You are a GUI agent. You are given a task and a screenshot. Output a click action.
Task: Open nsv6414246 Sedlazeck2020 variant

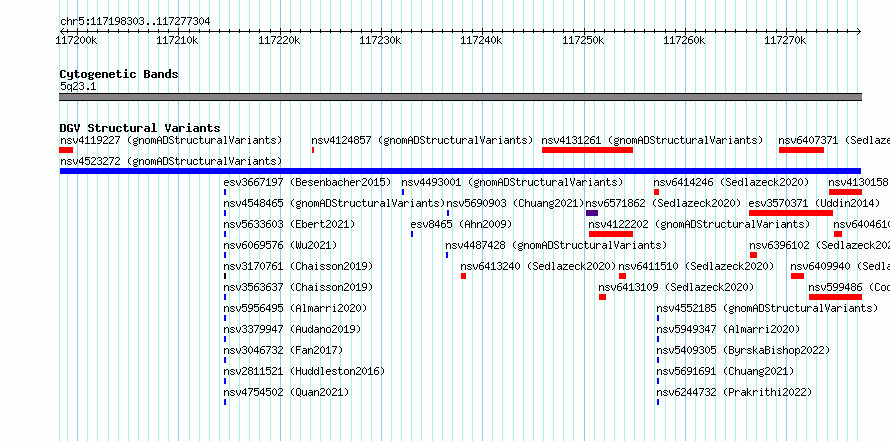coord(731,182)
